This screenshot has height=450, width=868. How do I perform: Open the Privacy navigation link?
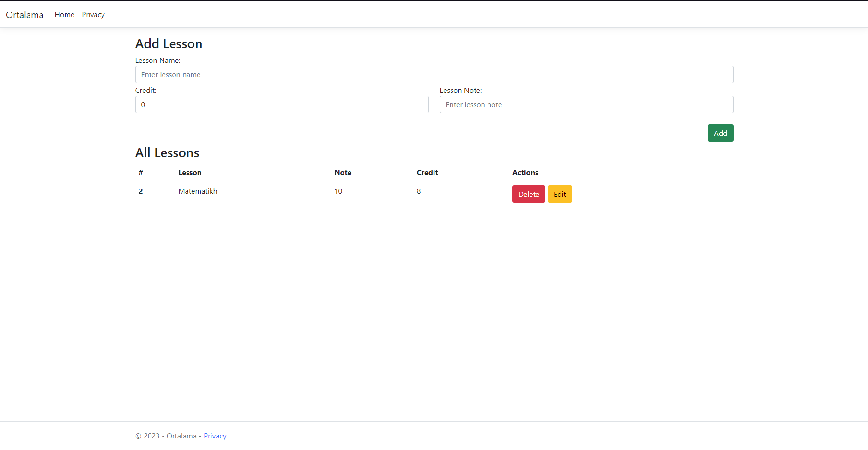pos(93,14)
